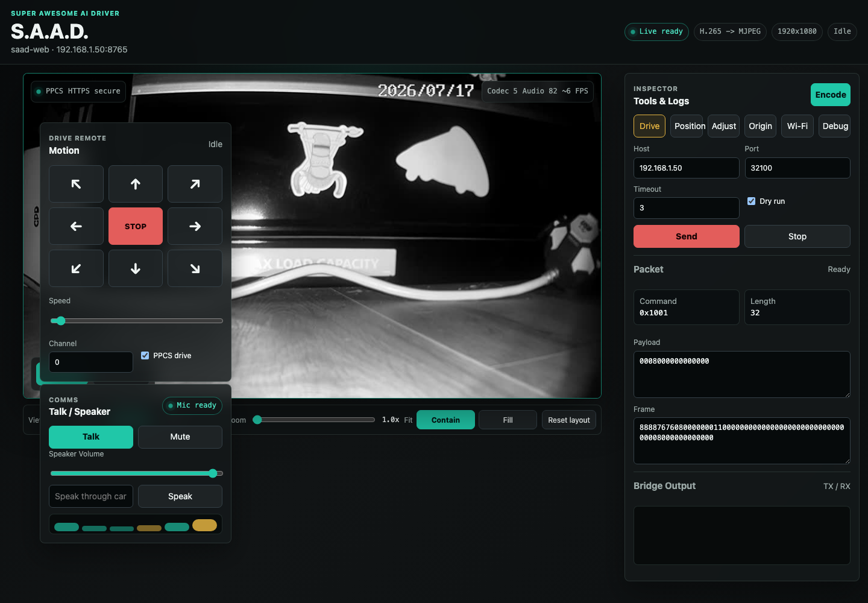Hit the red STOP motion button
The image size is (868, 603).
coord(136,226)
